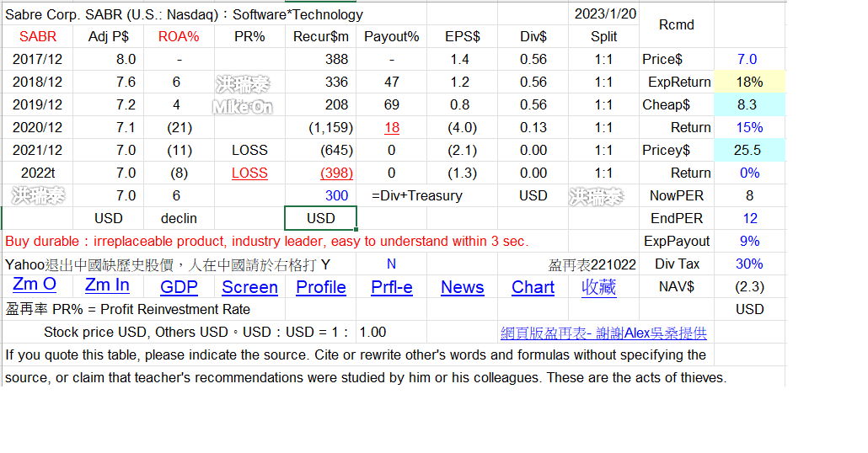868x453 pixels.
Task: Select the 2020/12 row label
Action: click(x=37, y=127)
